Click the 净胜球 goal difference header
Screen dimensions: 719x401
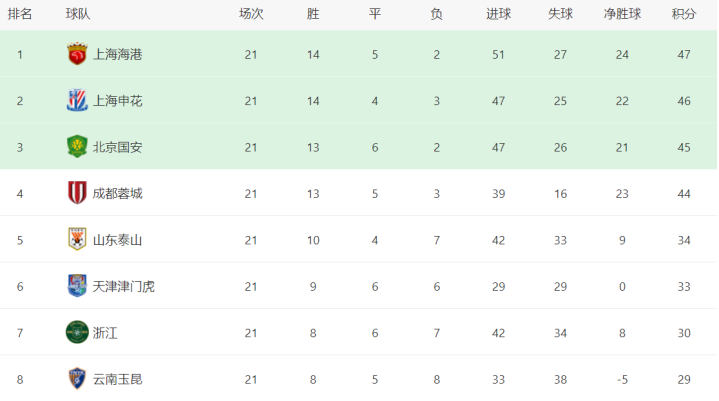point(623,14)
